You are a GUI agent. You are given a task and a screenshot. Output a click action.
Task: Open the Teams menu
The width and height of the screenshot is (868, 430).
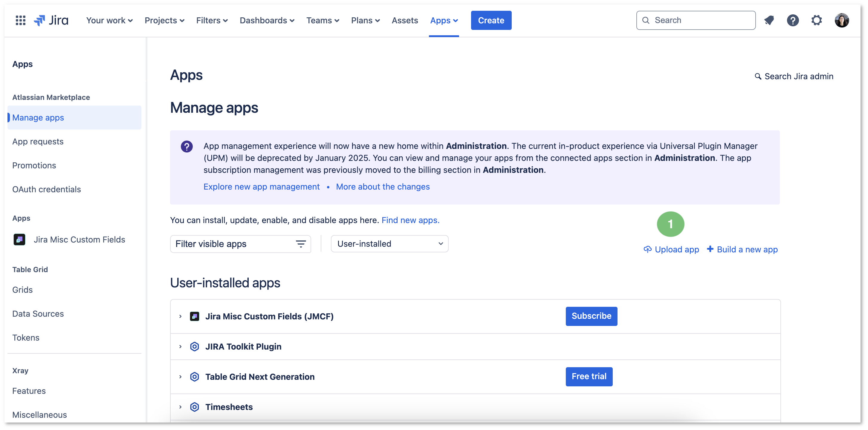[323, 20]
